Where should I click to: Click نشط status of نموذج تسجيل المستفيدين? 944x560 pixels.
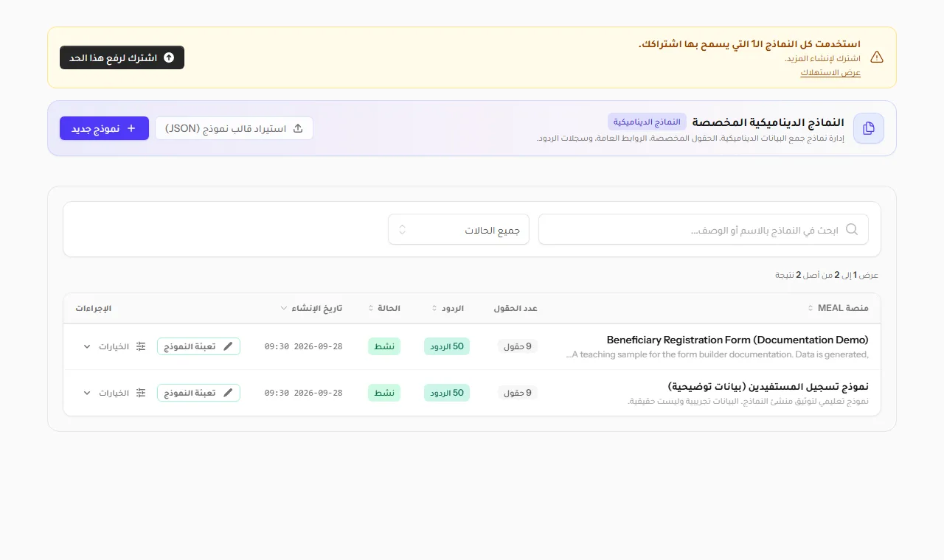pos(384,393)
